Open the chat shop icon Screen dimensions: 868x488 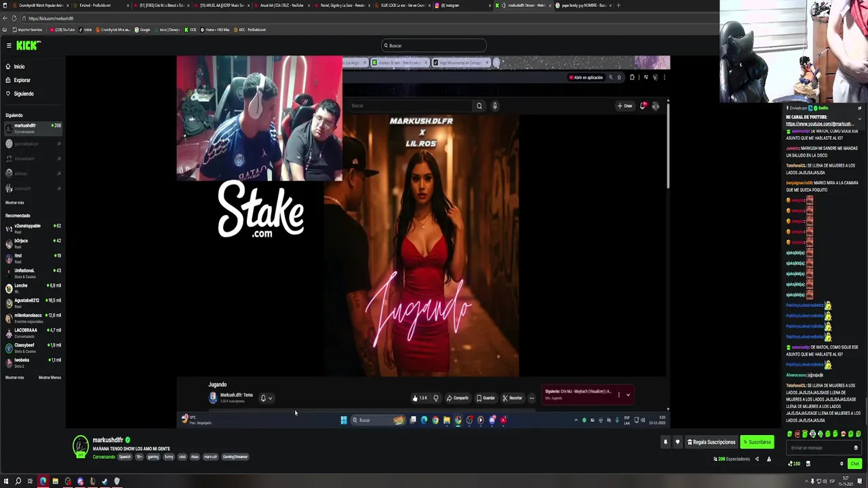tap(808, 464)
